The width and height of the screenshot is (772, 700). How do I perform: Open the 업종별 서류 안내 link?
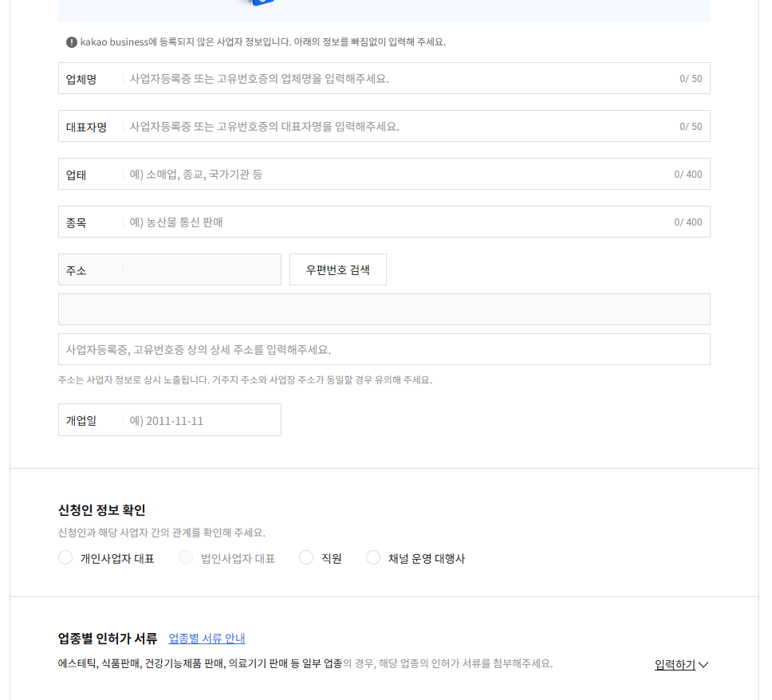pyautogui.click(x=207, y=639)
